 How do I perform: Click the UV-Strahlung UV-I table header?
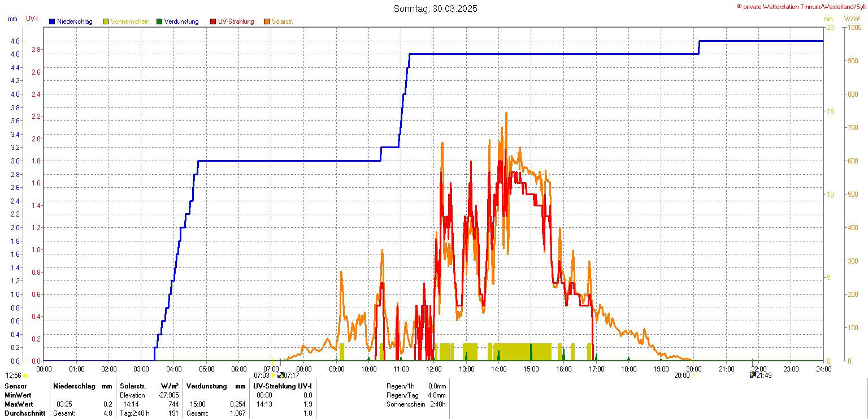pyautogui.click(x=283, y=386)
